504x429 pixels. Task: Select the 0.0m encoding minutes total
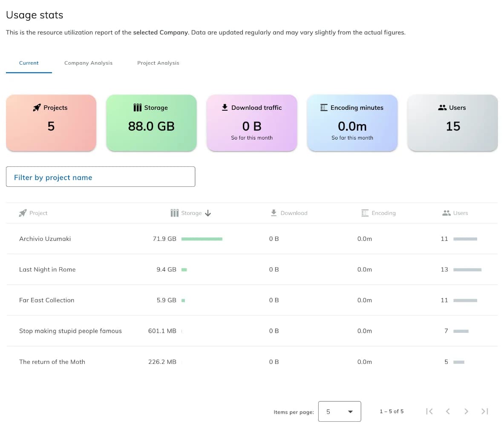pyautogui.click(x=352, y=126)
